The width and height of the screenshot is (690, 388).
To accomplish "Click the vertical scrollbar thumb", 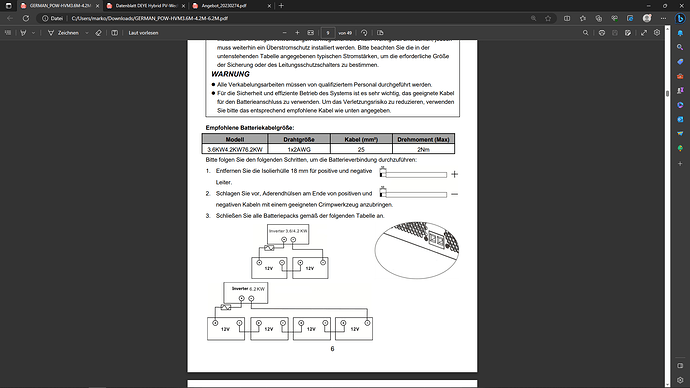I will [x=668, y=93].
